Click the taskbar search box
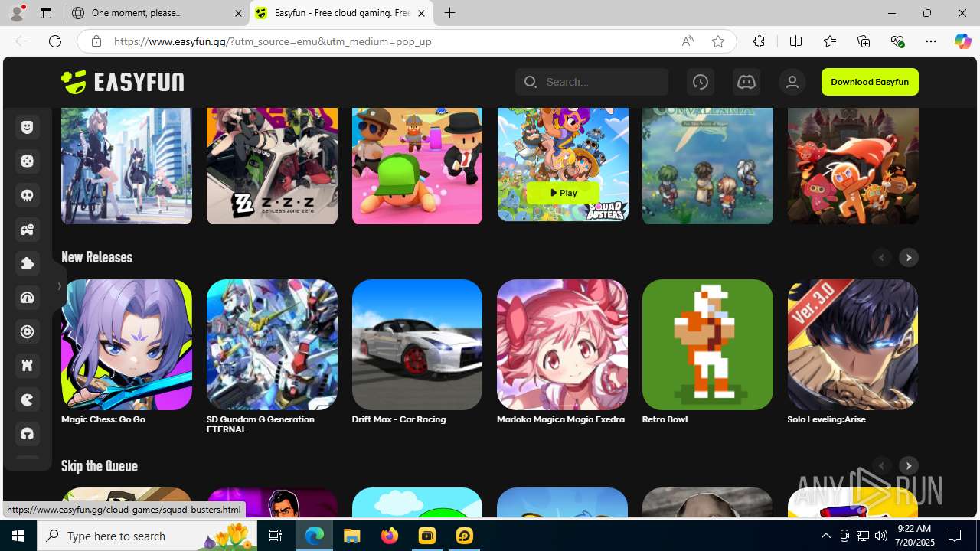The width and height of the screenshot is (980, 551). click(147, 536)
